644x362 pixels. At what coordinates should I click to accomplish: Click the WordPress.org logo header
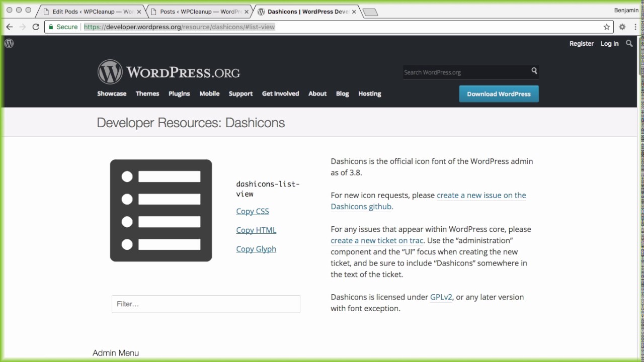click(x=169, y=72)
